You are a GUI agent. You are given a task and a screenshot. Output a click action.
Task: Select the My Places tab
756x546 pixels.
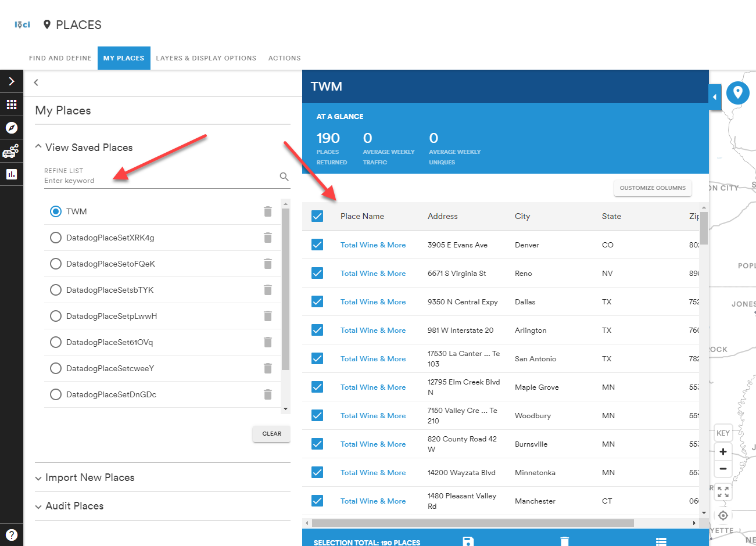pos(124,58)
